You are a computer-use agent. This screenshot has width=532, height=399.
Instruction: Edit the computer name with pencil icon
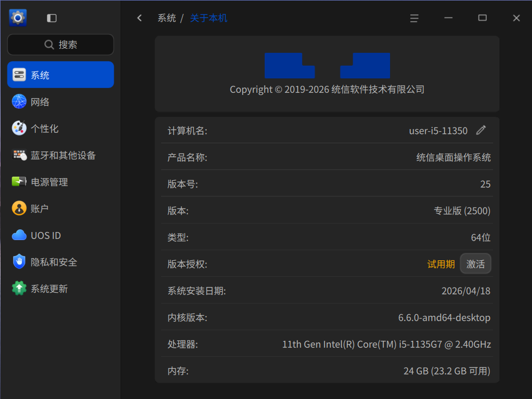481,130
